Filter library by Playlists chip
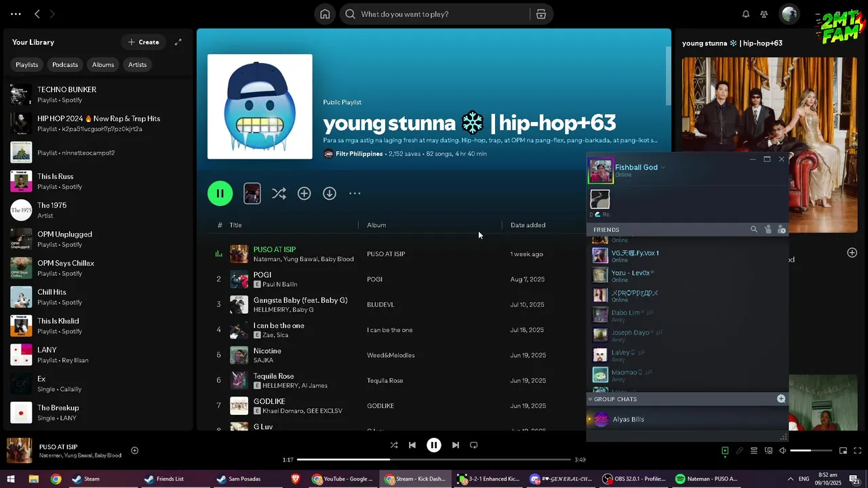 coord(27,64)
